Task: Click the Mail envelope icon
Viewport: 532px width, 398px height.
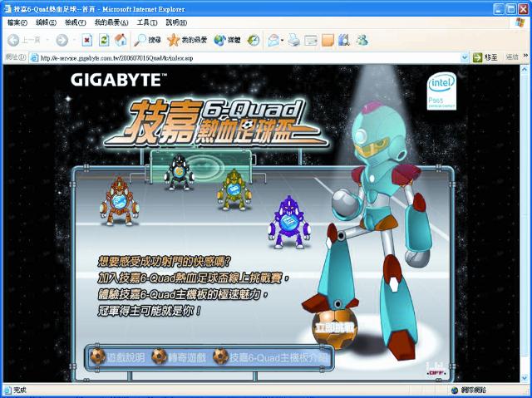Action: click(273, 41)
